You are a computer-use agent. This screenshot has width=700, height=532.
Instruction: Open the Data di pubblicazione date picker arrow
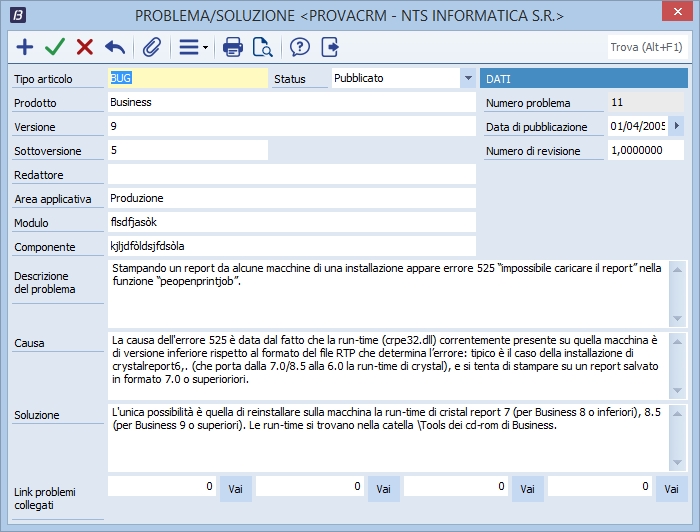677,126
